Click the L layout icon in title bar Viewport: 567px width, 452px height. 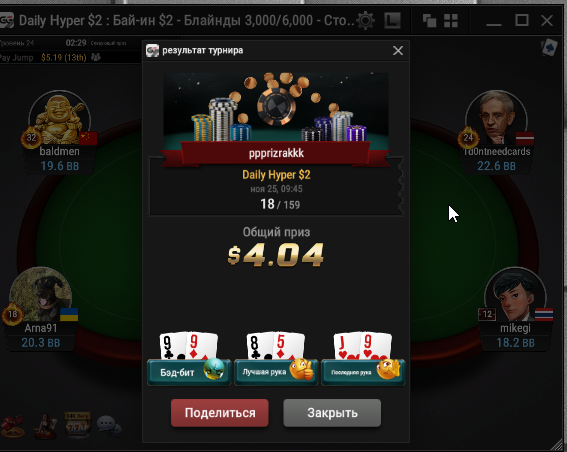click(393, 20)
